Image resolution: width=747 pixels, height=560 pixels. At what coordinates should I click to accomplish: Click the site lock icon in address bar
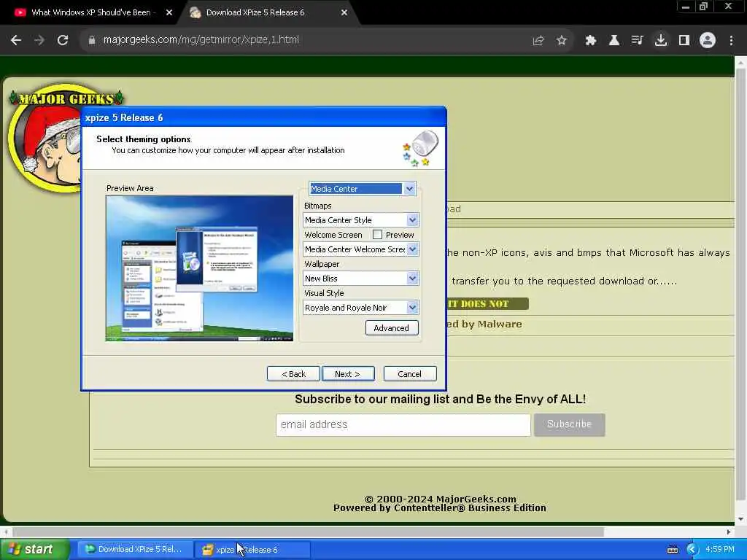click(x=92, y=40)
